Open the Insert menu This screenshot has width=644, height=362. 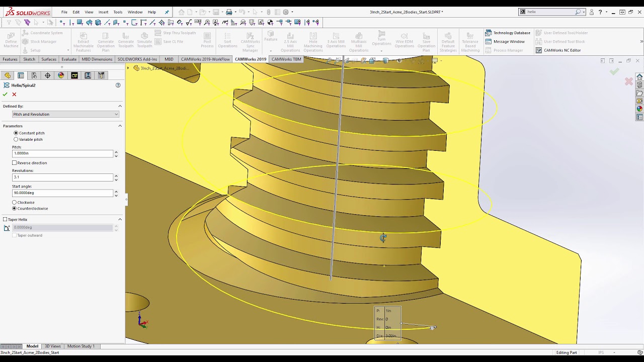[103, 12]
